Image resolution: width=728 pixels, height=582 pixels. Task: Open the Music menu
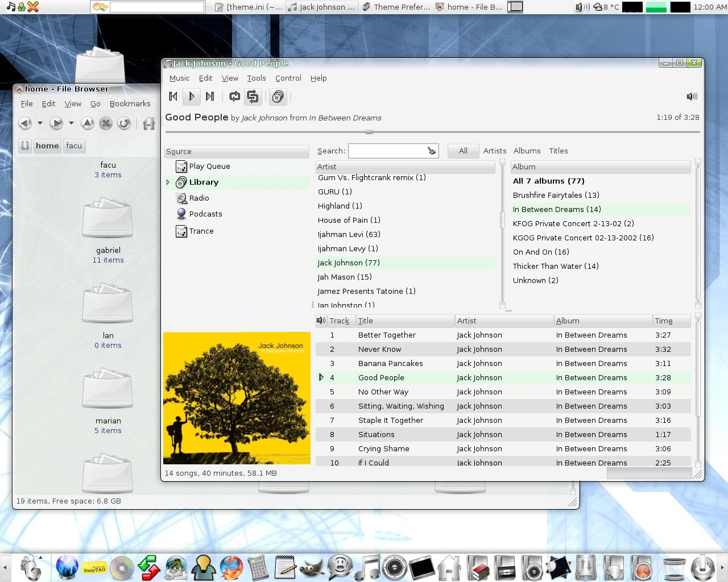tap(180, 78)
